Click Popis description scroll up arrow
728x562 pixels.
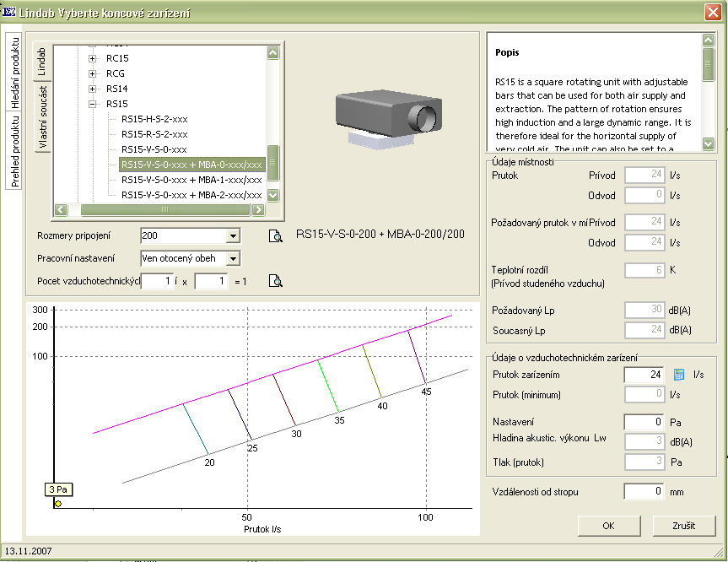[708, 40]
